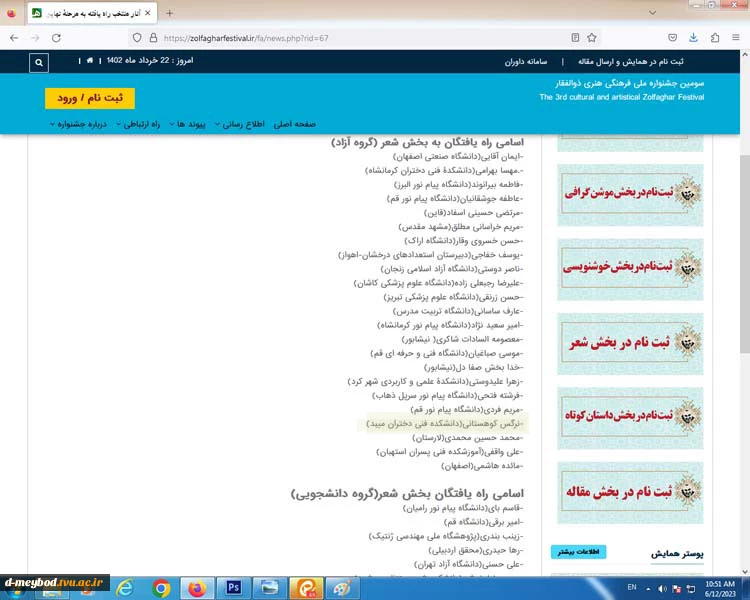Click the row زینب بندری
750x600 pixels.
(446, 536)
